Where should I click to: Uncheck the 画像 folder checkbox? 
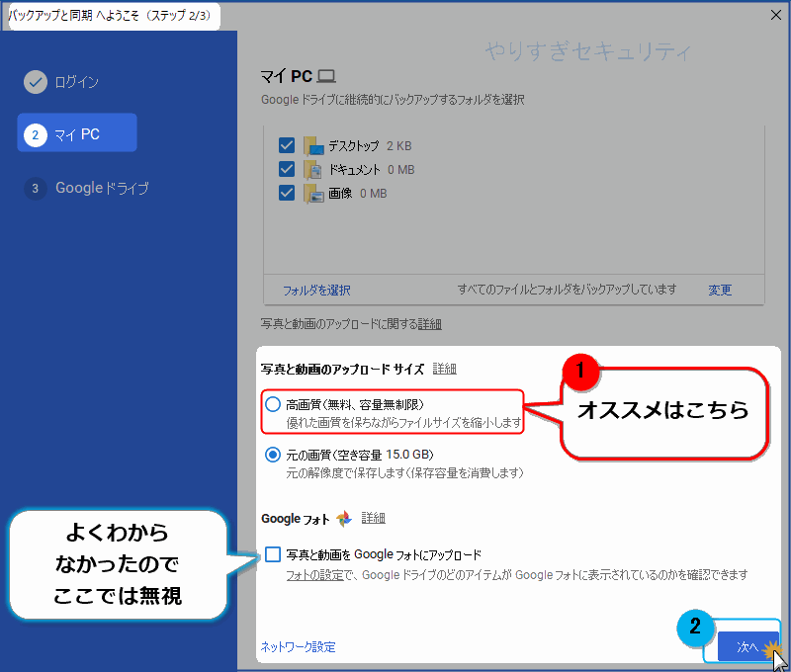click(287, 193)
